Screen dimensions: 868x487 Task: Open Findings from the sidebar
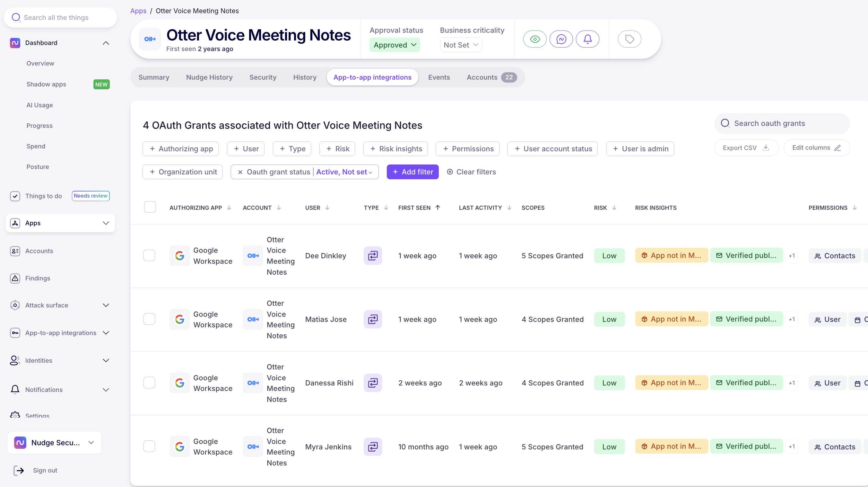38,278
